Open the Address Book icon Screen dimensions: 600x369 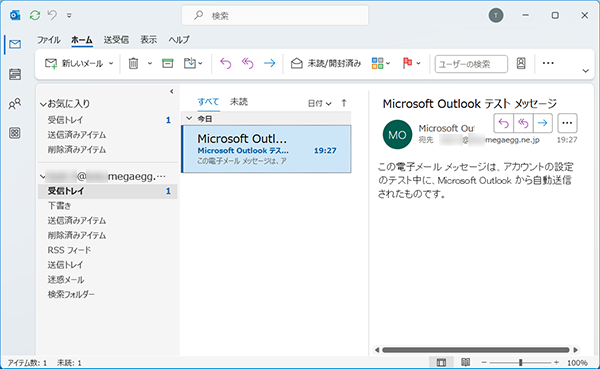point(521,64)
